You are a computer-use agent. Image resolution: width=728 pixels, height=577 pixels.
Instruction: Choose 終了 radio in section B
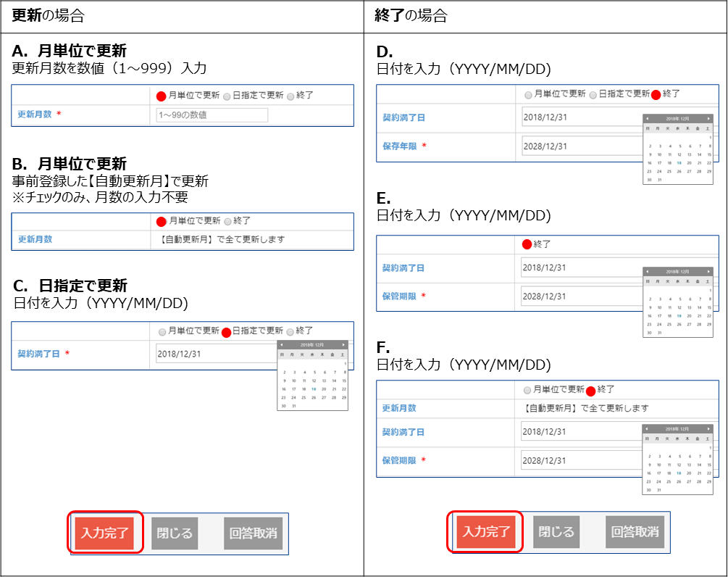click(x=227, y=221)
